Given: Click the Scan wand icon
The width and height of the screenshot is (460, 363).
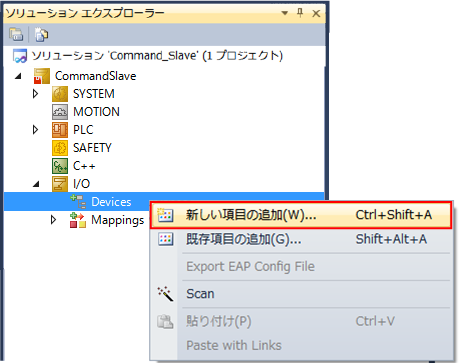Looking at the screenshot, I should [x=165, y=294].
